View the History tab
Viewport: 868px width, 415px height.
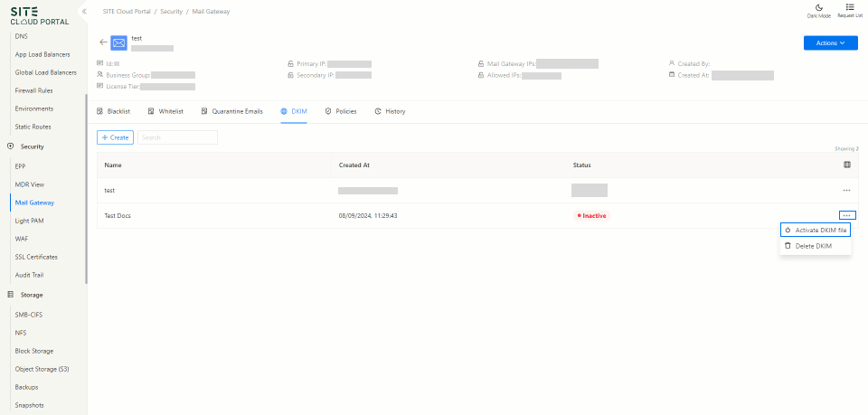tap(390, 111)
